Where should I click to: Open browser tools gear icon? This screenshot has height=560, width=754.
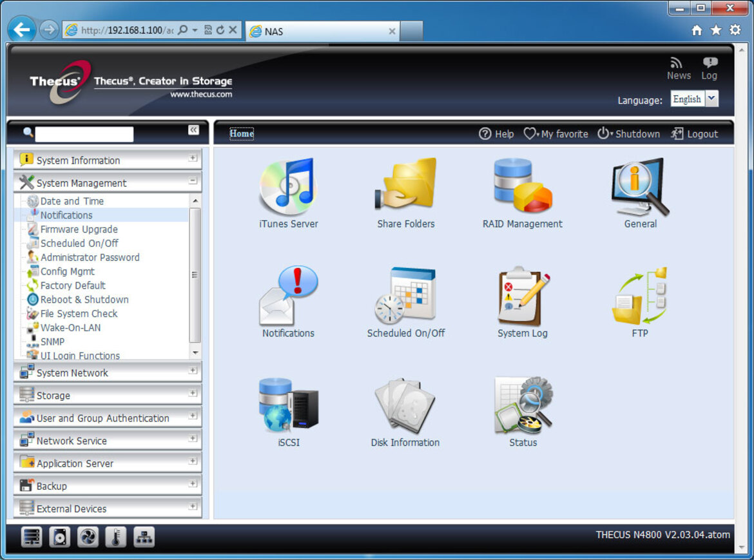coord(735,30)
